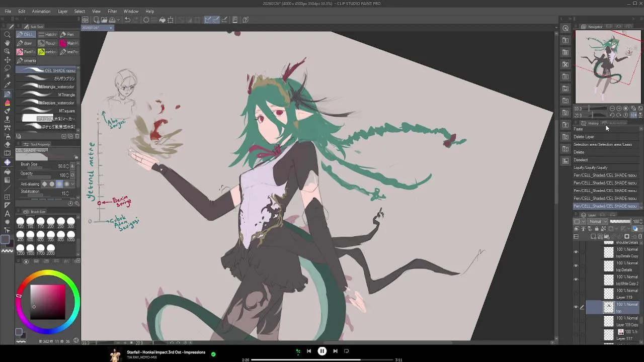Click New raster layer icon
The width and height of the screenshot is (644, 362).
coord(594,237)
